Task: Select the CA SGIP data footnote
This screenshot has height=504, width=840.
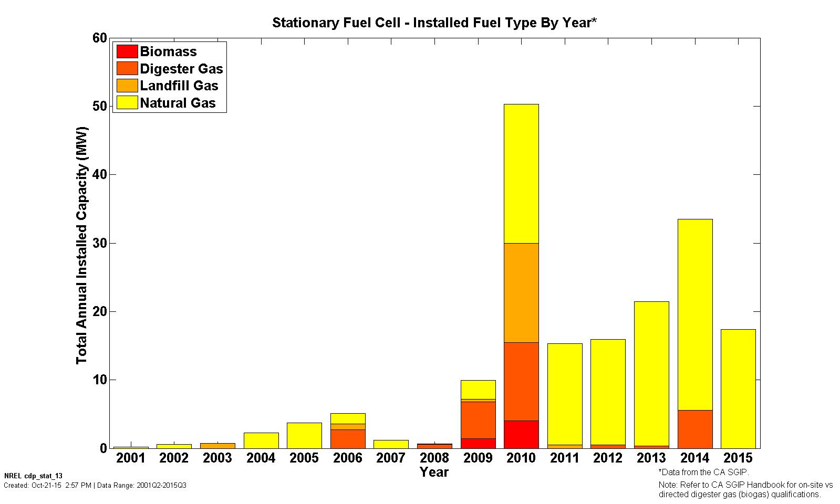Action: tap(703, 472)
